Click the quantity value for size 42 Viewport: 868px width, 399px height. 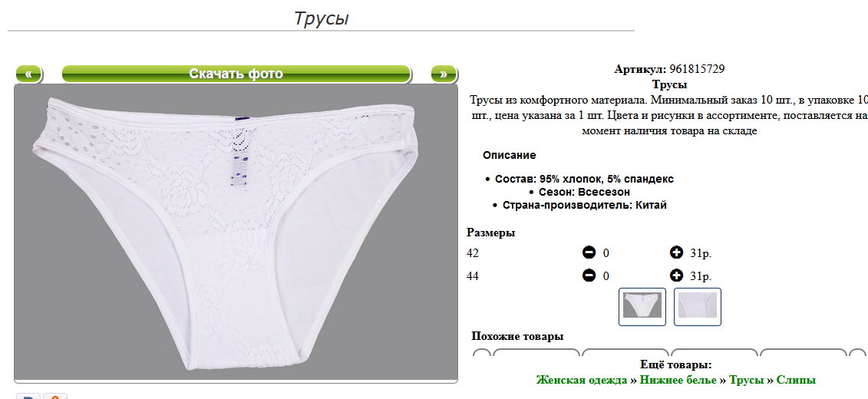(606, 253)
